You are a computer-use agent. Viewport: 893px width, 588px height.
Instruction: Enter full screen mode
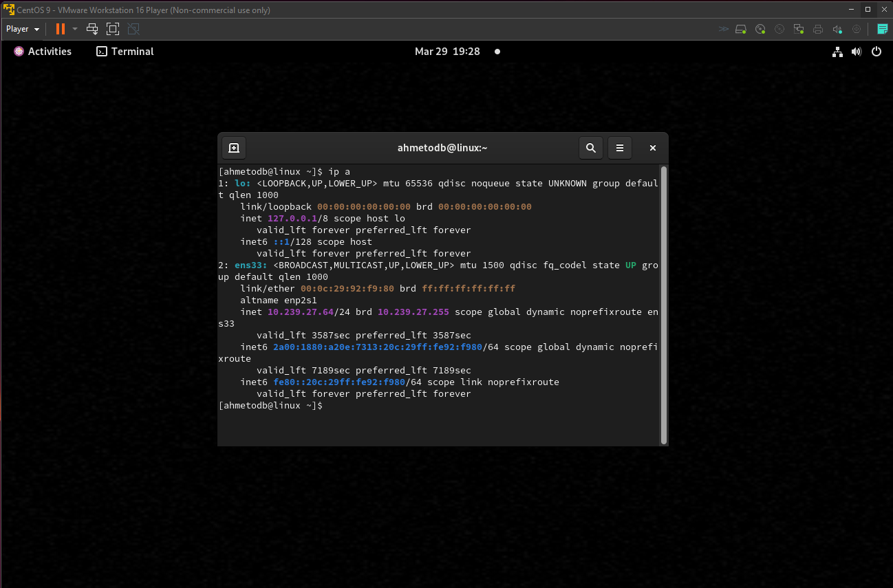pyautogui.click(x=113, y=29)
